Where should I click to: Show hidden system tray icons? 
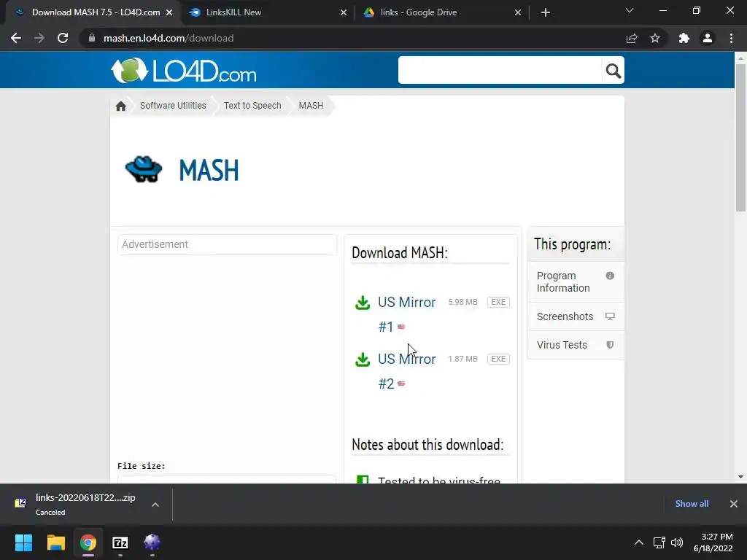(639, 542)
